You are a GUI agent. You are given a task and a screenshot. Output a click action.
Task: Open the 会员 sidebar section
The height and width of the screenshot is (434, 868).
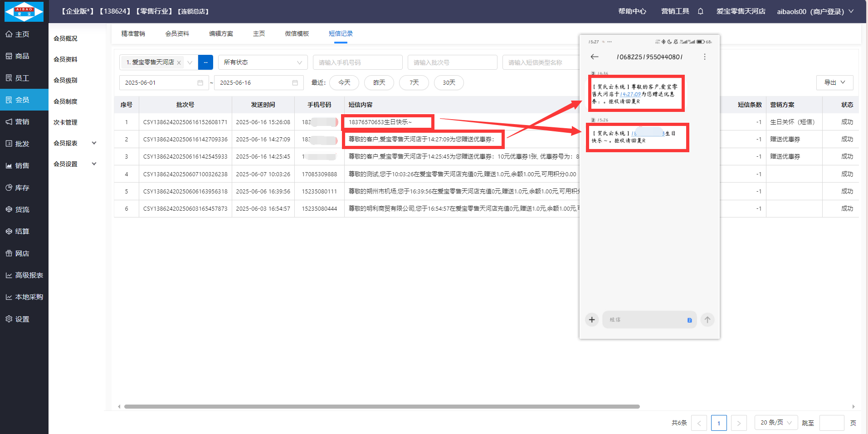point(24,100)
